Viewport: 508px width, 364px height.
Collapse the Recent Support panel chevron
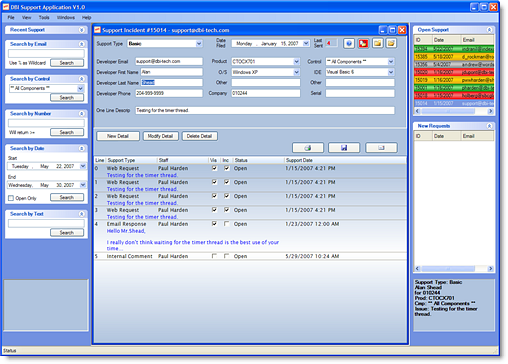pyautogui.click(x=82, y=30)
